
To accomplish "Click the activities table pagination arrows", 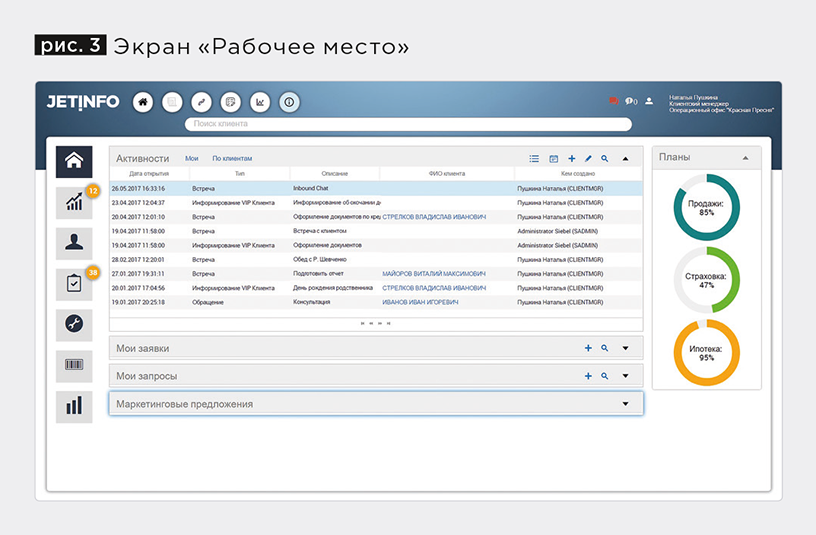I will (376, 324).
